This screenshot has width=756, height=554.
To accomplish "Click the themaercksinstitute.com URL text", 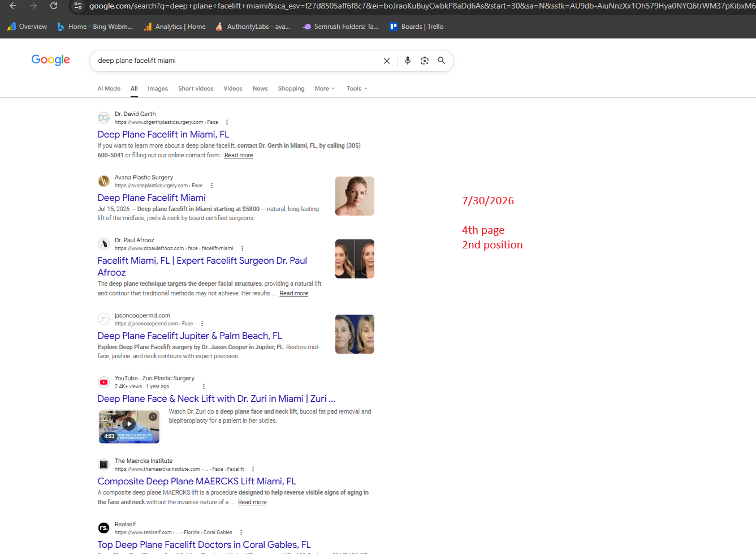I will click(x=179, y=469).
